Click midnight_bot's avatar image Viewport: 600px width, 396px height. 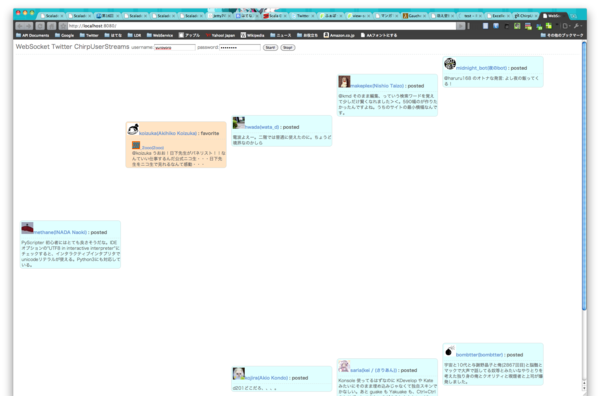coord(450,64)
